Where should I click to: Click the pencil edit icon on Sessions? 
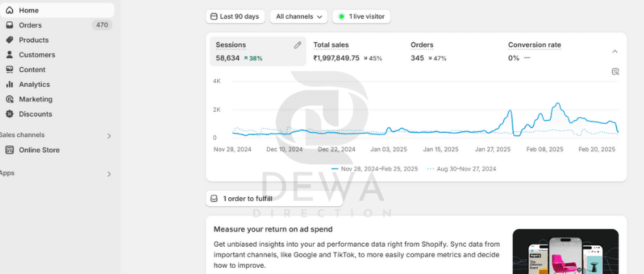[297, 45]
